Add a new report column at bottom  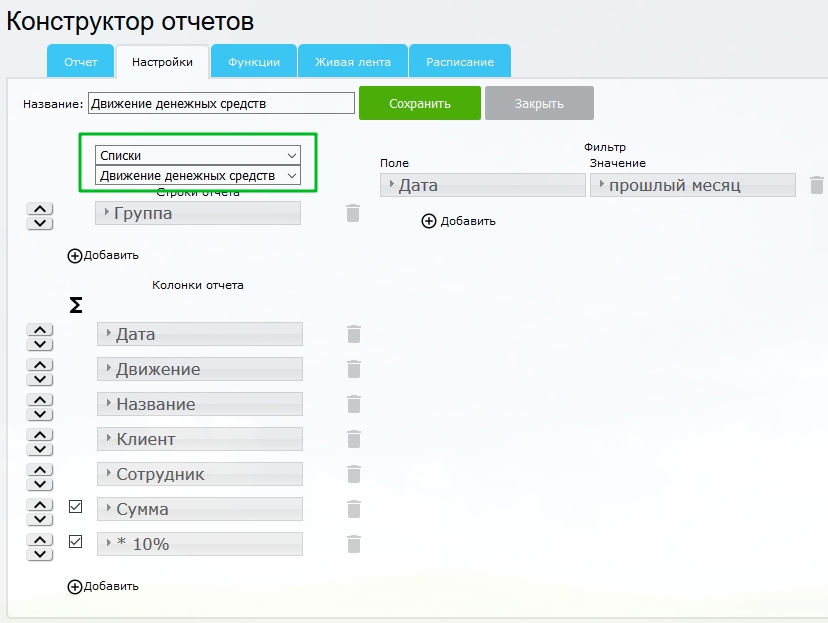pyautogui.click(x=74, y=587)
